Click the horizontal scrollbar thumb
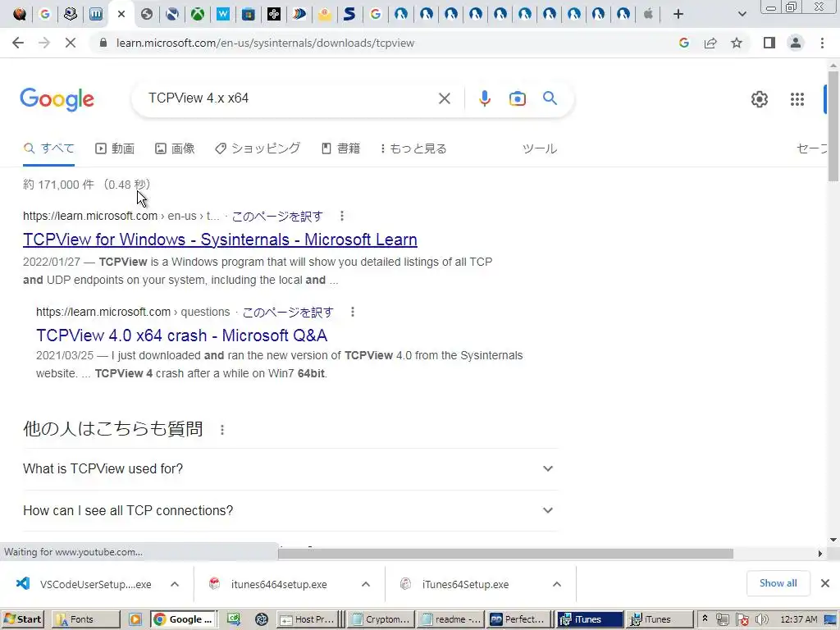This screenshot has width=840, height=630. pos(505,554)
